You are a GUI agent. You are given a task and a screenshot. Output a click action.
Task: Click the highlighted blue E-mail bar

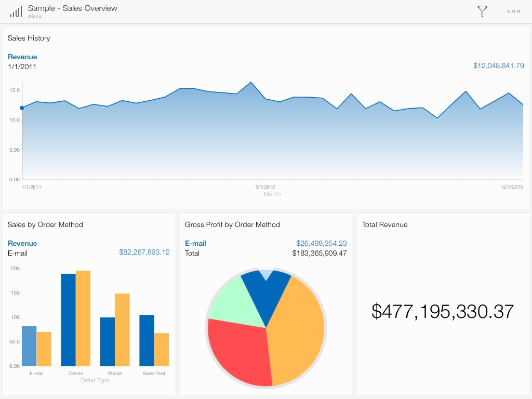29,346
